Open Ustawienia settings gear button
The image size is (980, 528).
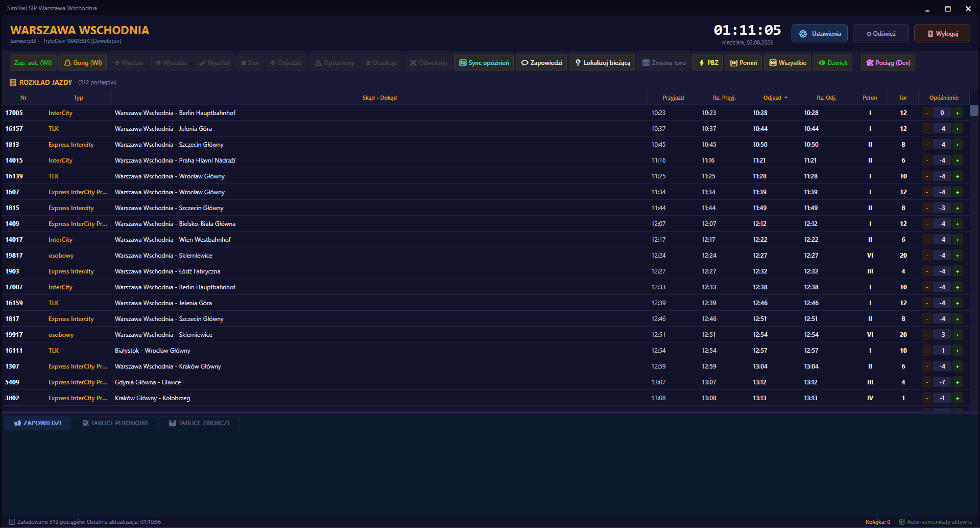[819, 34]
